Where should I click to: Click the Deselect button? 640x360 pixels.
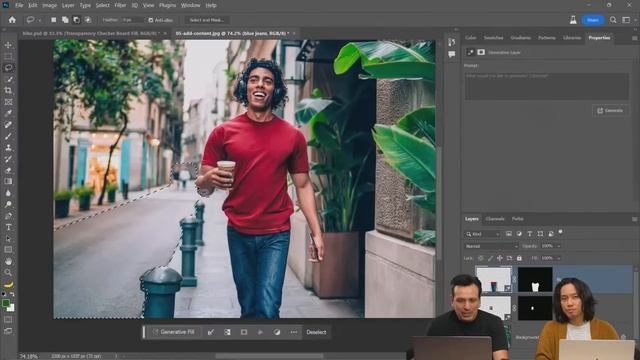316,332
